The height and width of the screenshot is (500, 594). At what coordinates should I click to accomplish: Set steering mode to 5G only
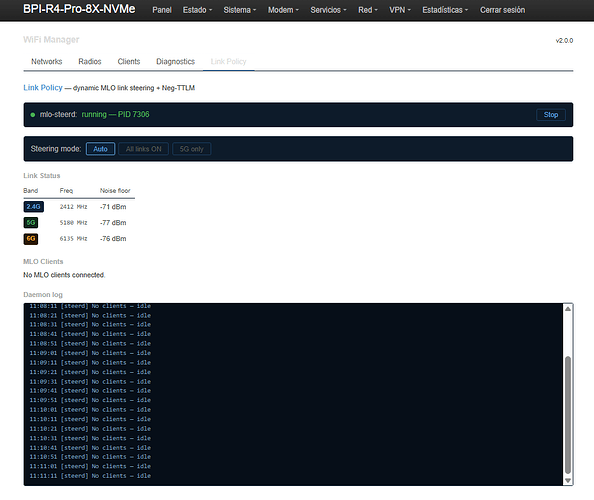coord(191,149)
